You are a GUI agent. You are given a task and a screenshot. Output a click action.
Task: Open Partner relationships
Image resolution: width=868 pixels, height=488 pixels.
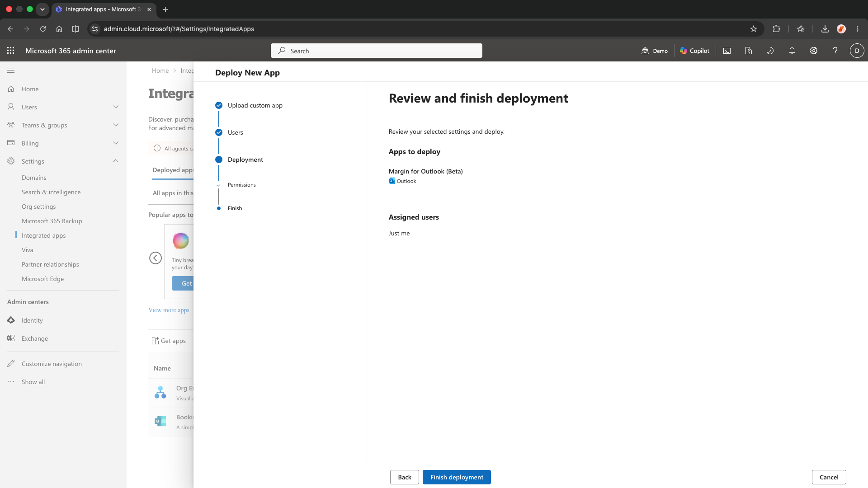point(50,264)
